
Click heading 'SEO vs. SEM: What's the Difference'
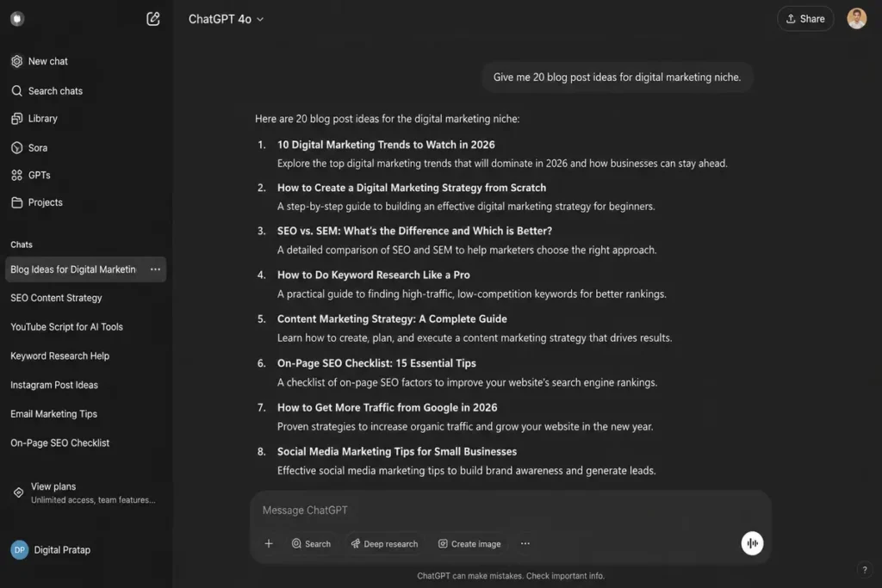pyautogui.click(x=414, y=231)
